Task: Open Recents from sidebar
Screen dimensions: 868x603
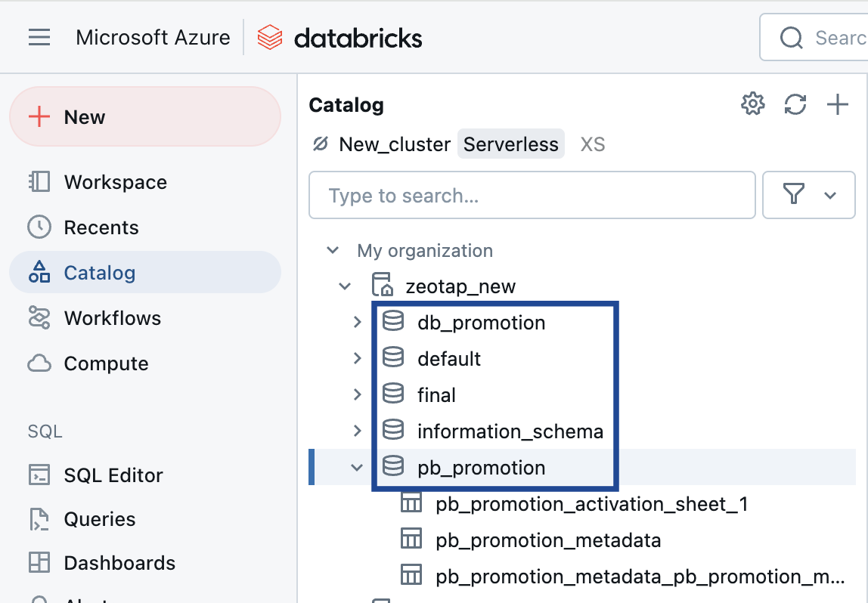Action: [101, 227]
